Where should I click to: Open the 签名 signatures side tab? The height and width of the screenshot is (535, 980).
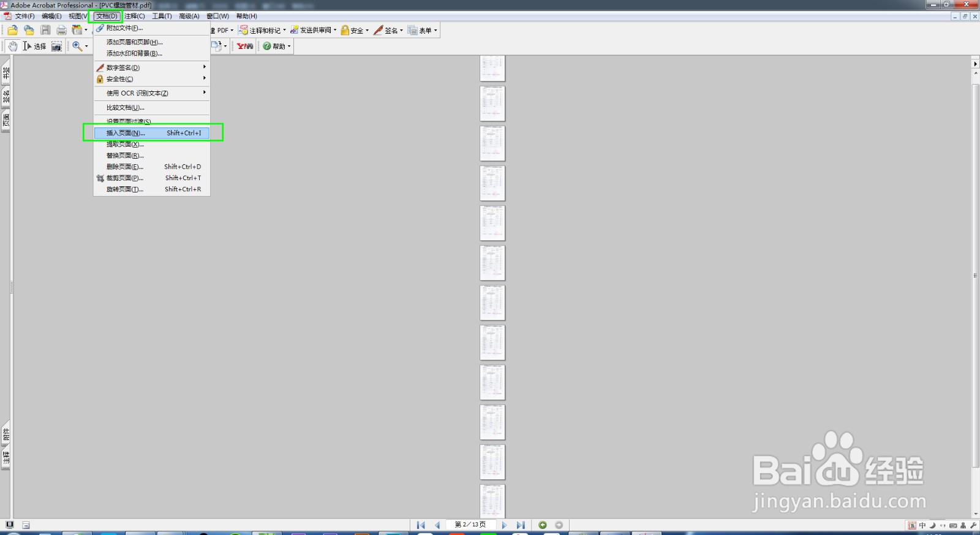pos(6,96)
